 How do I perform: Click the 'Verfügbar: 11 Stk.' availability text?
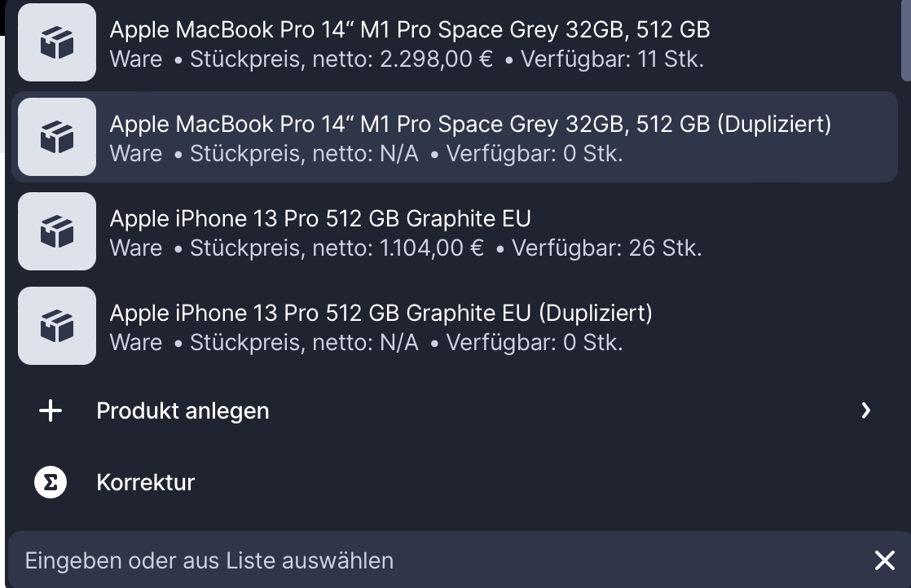point(611,59)
